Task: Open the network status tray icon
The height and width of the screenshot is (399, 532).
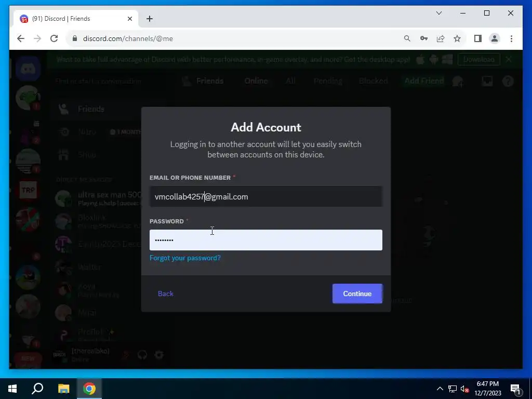Action: [453, 389]
